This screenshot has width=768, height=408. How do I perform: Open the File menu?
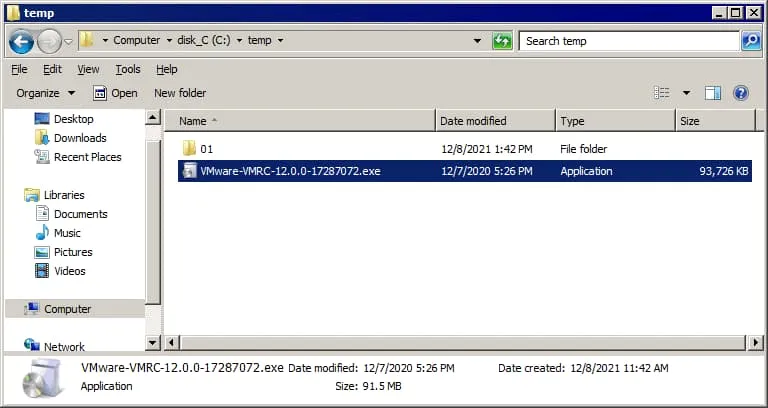click(x=19, y=69)
